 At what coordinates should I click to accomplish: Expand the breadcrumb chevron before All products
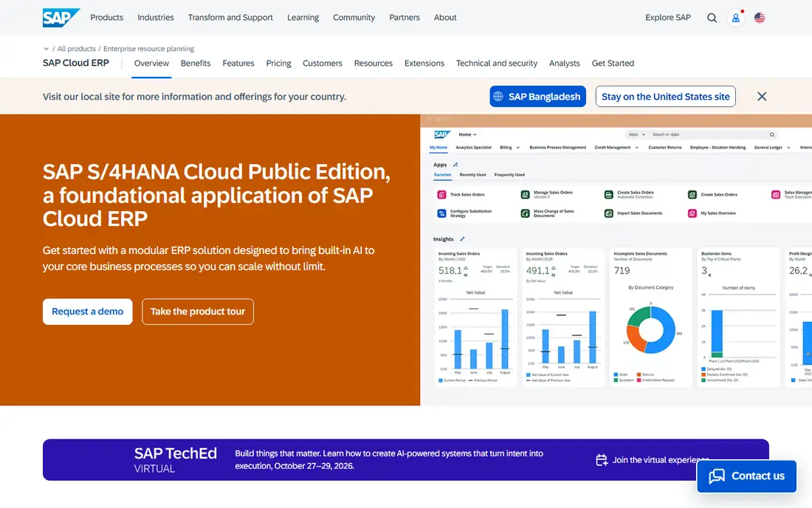[46, 49]
